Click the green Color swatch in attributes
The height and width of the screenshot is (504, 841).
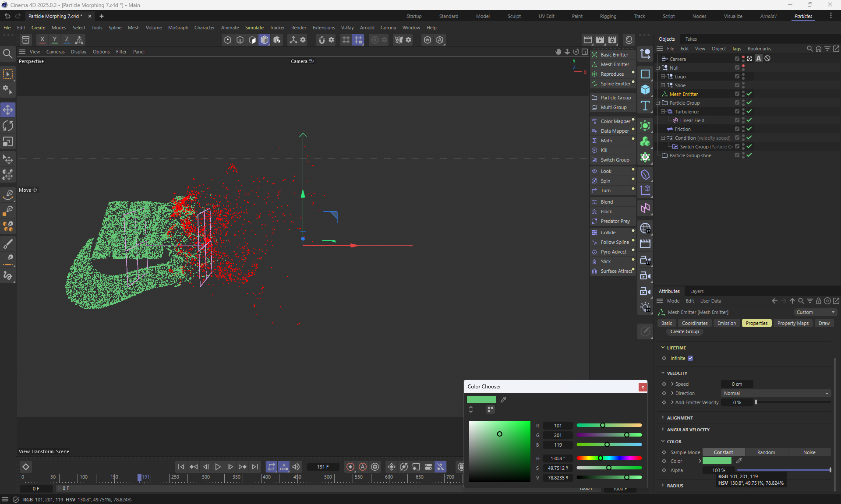(717, 461)
